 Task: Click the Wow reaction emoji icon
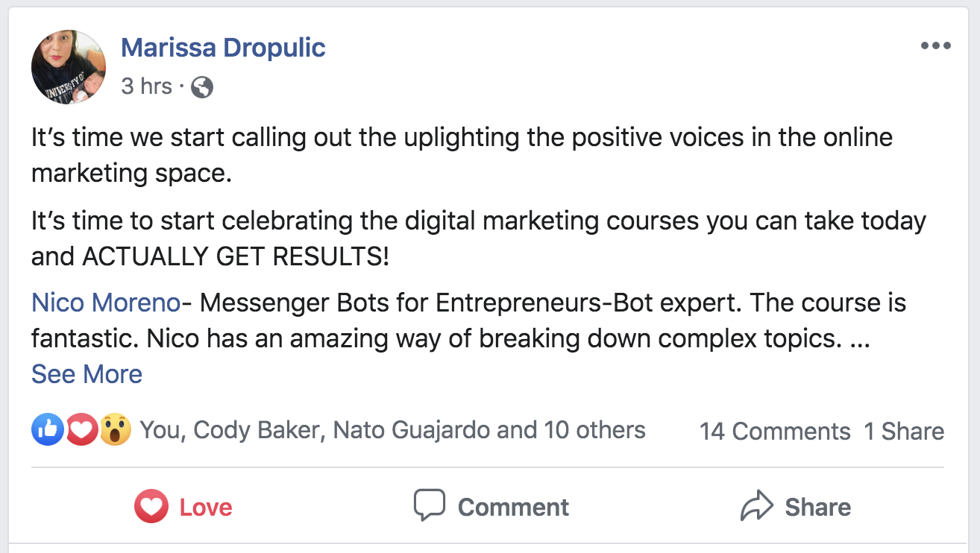[x=115, y=430]
